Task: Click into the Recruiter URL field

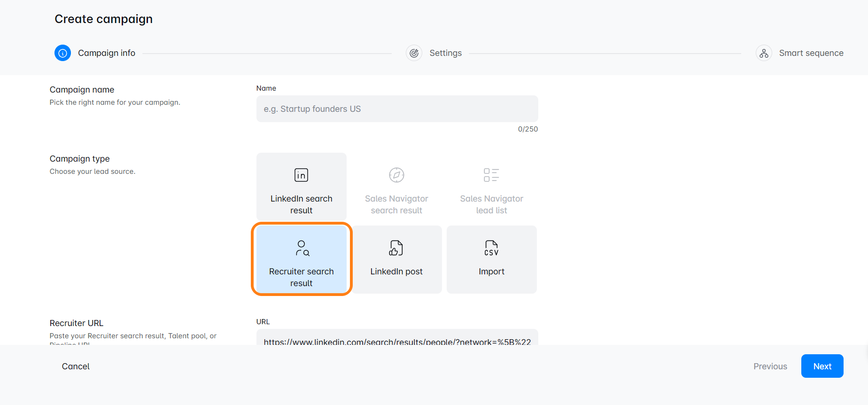Action: 397,339
